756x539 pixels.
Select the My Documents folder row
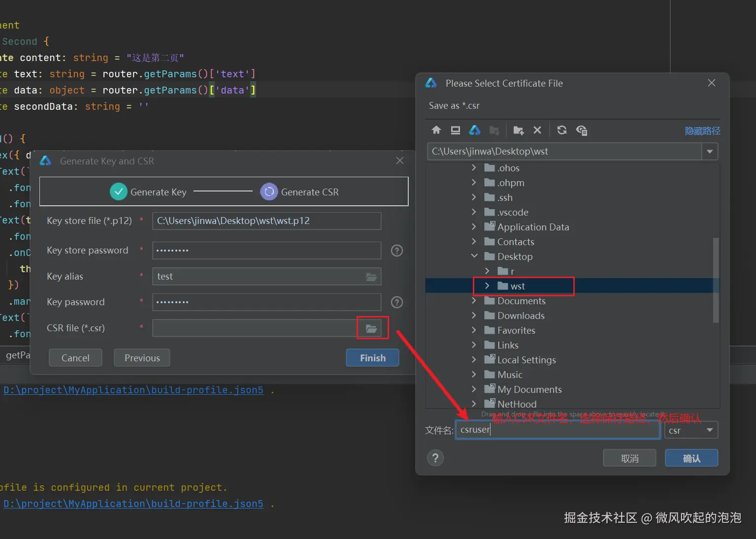pos(569,389)
